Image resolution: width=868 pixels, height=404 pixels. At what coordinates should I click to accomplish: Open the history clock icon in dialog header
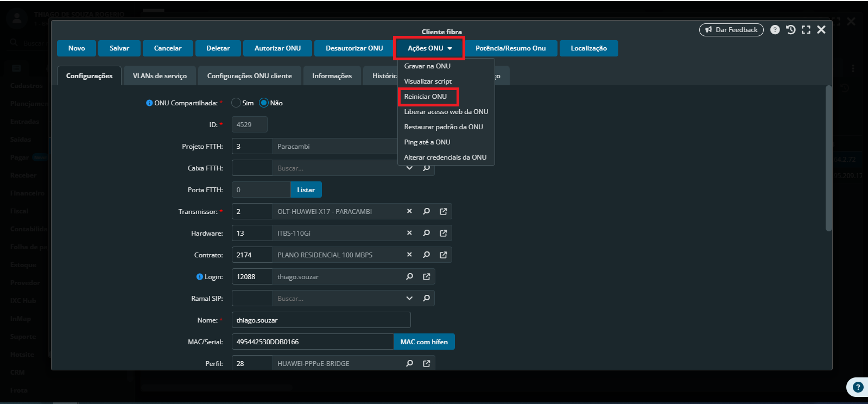pos(790,30)
